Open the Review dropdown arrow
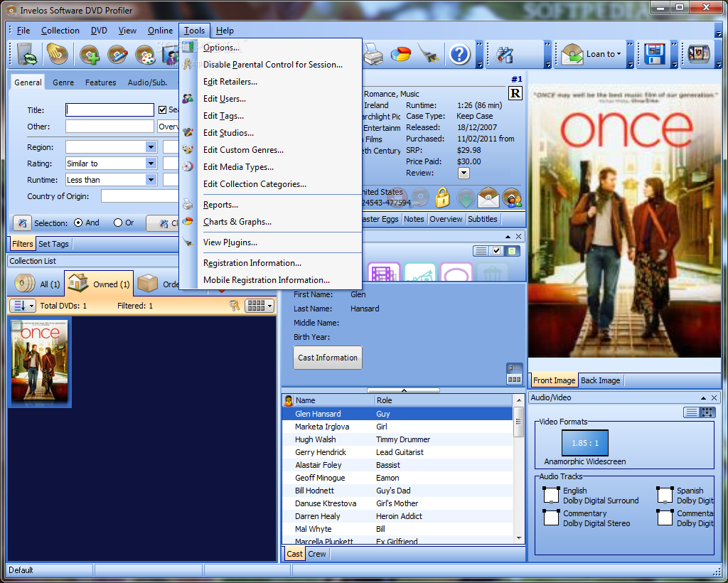Image resolution: width=728 pixels, height=583 pixels. (x=464, y=173)
